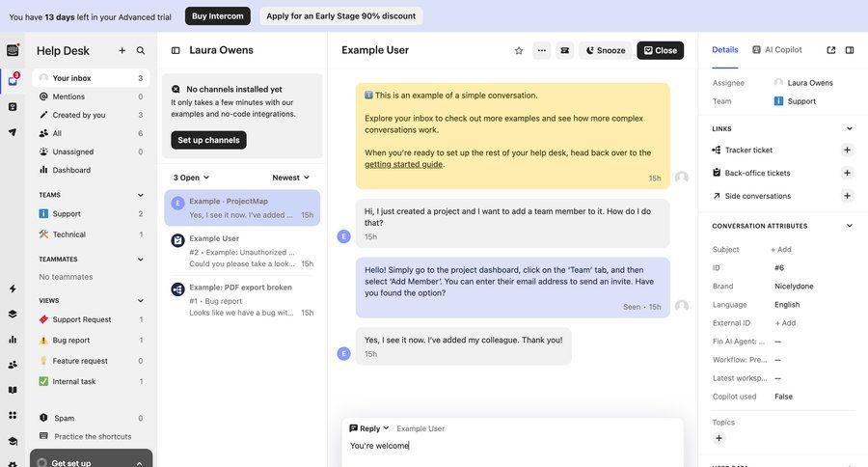
Task: Add a Side conversation
Action: coord(847,196)
